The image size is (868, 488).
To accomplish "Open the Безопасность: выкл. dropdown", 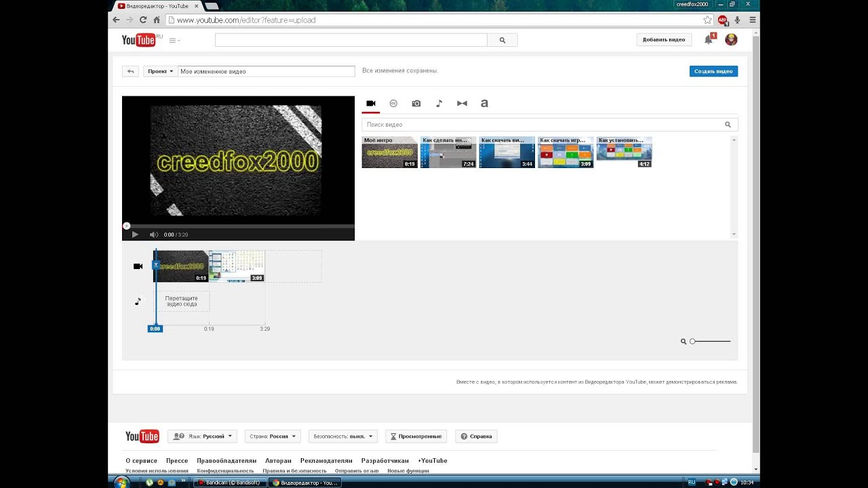I will pyautogui.click(x=342, y=436).
